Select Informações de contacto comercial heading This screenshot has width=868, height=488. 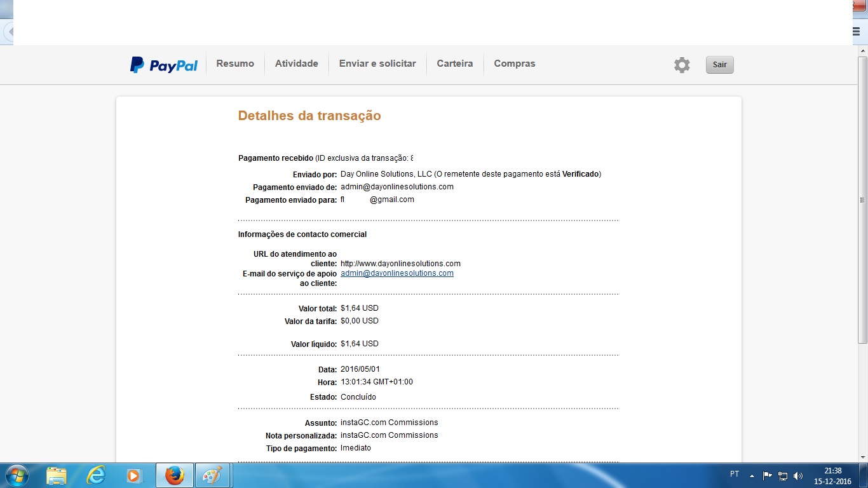302,234
